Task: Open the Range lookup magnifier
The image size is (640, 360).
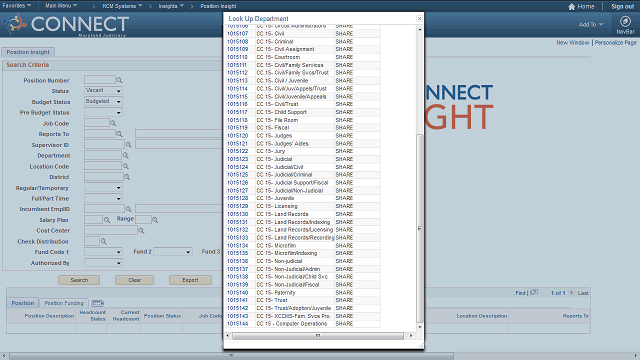Action: (x=155, y=220)
